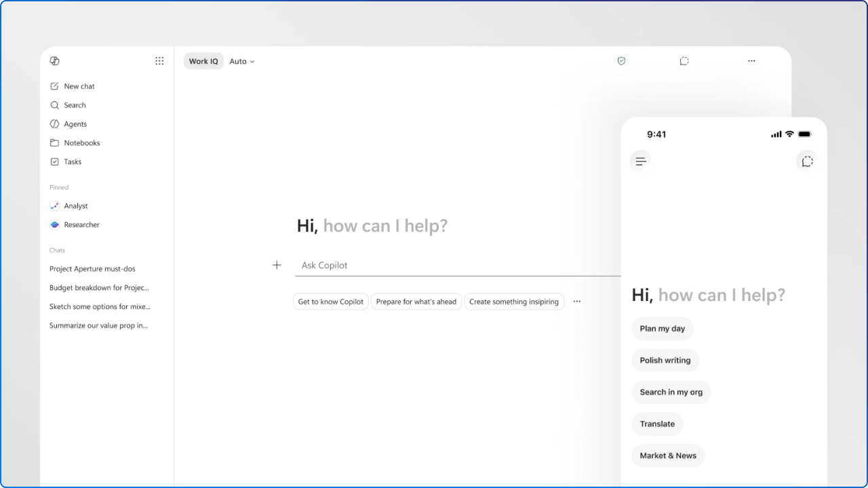This screenshot has width=868, height=488.
Task: Click the green shield protection icon
Action: pos(621,61)
